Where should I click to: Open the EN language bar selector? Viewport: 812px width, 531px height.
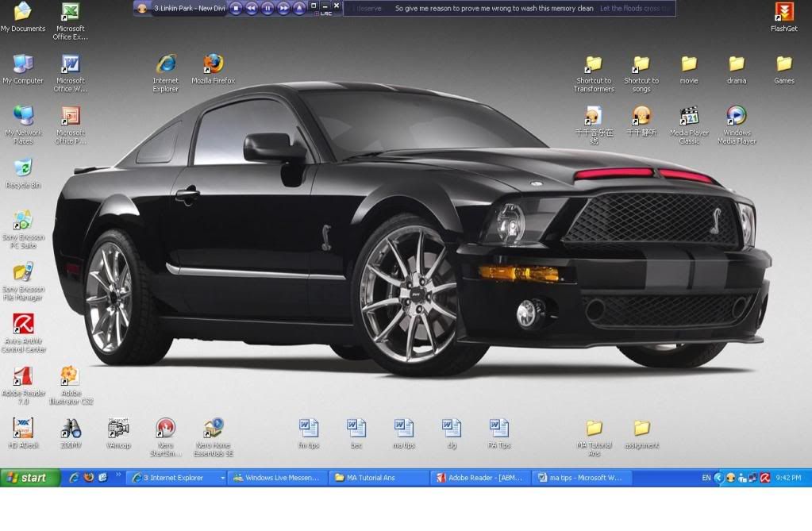pos(706,477)
